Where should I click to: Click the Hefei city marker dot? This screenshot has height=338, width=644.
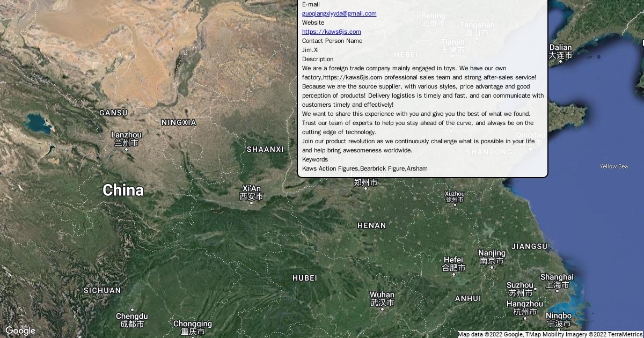[453, 274]
